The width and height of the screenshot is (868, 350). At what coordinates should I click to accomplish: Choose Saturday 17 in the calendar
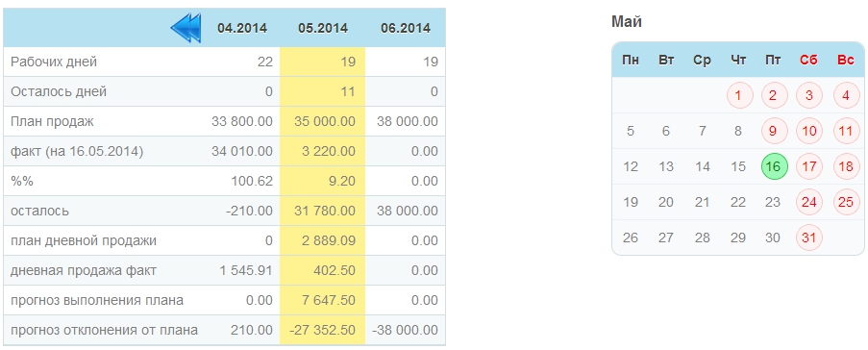click(x=809, y=166)
